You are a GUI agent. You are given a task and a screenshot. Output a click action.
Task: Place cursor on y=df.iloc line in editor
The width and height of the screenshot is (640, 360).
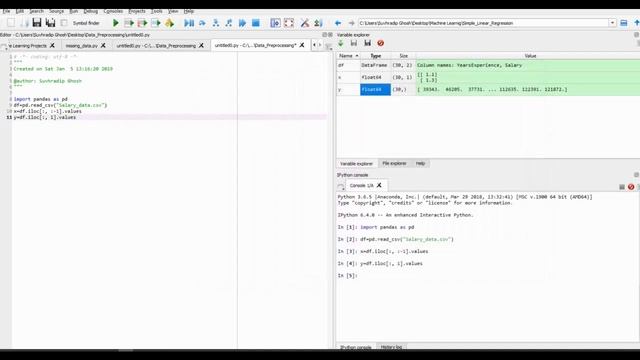tap(45, 117)
